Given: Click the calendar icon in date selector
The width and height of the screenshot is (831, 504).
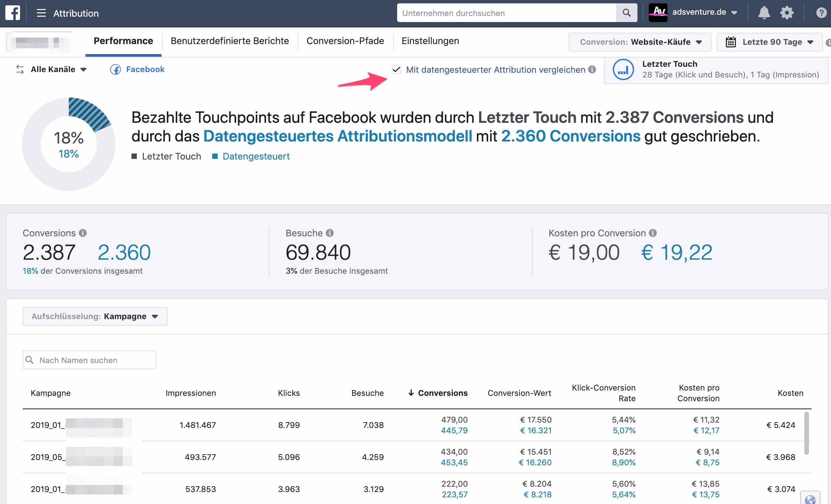Looking at the screenshot, I should point(731,42).
